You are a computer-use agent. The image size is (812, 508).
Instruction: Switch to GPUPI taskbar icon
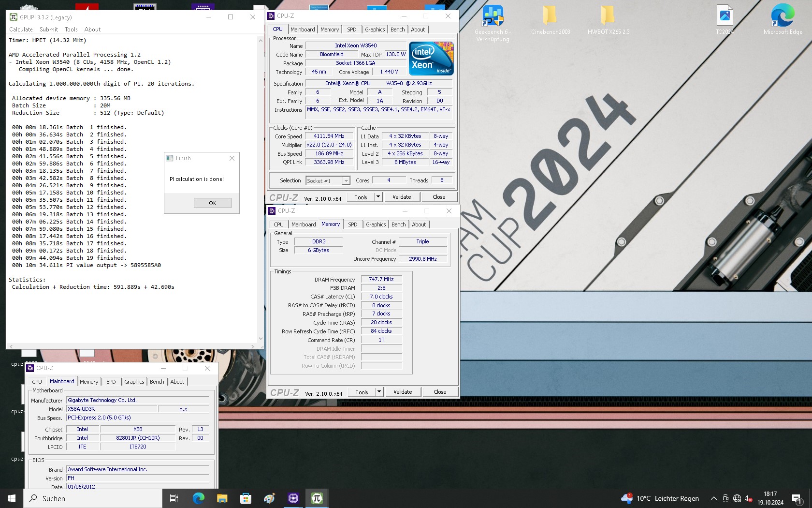coord(317,498)
